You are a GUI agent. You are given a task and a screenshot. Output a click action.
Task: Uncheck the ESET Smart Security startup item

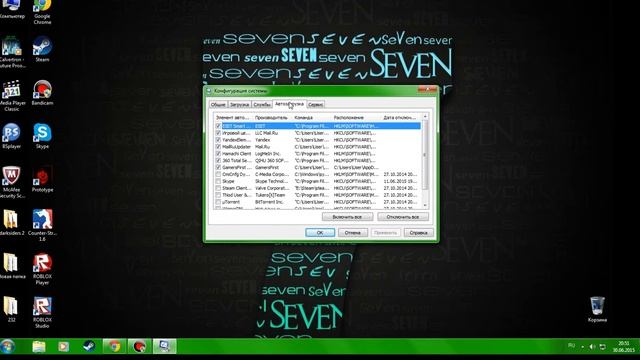[x=218, y=126]
